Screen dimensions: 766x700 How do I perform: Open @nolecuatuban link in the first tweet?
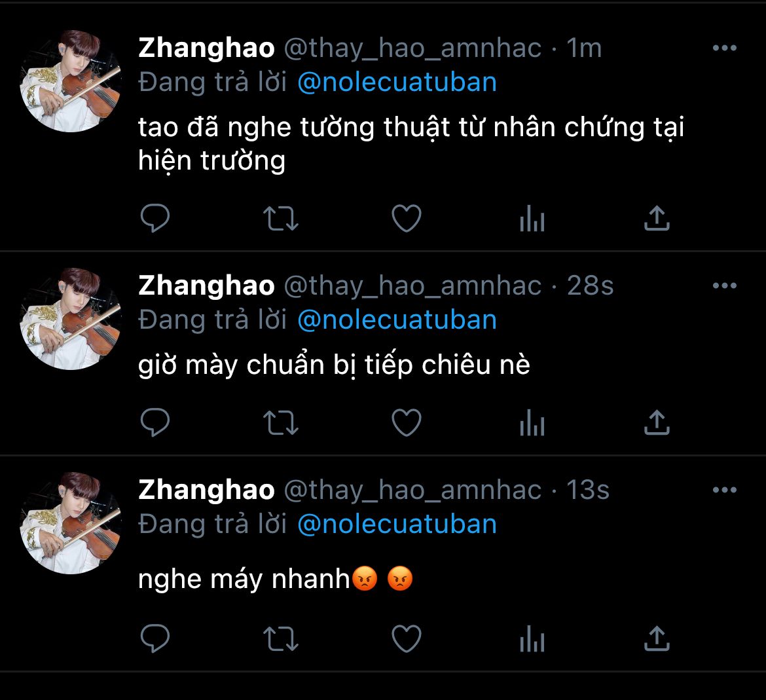pyautogui.click(x=397, y=82)
